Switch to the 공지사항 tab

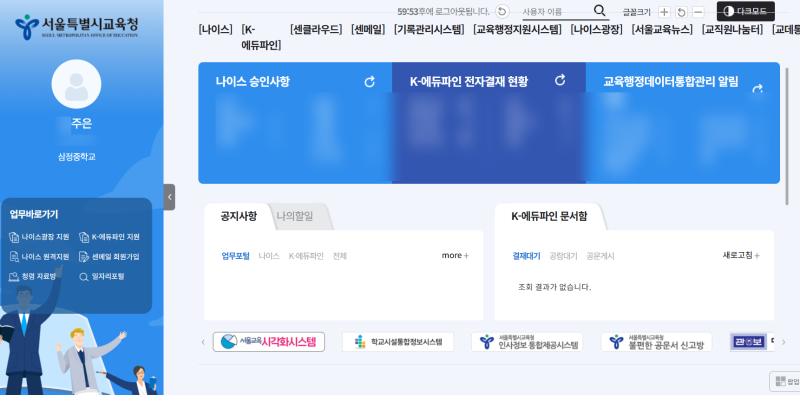239,216
